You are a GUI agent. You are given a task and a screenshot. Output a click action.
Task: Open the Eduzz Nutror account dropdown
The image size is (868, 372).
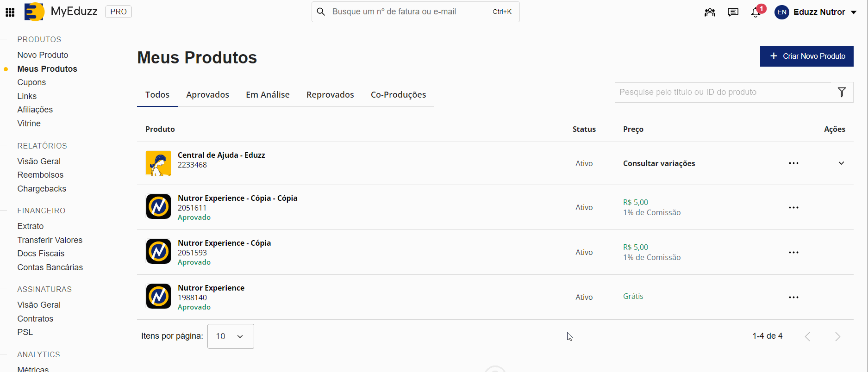[x=816, y=12]
